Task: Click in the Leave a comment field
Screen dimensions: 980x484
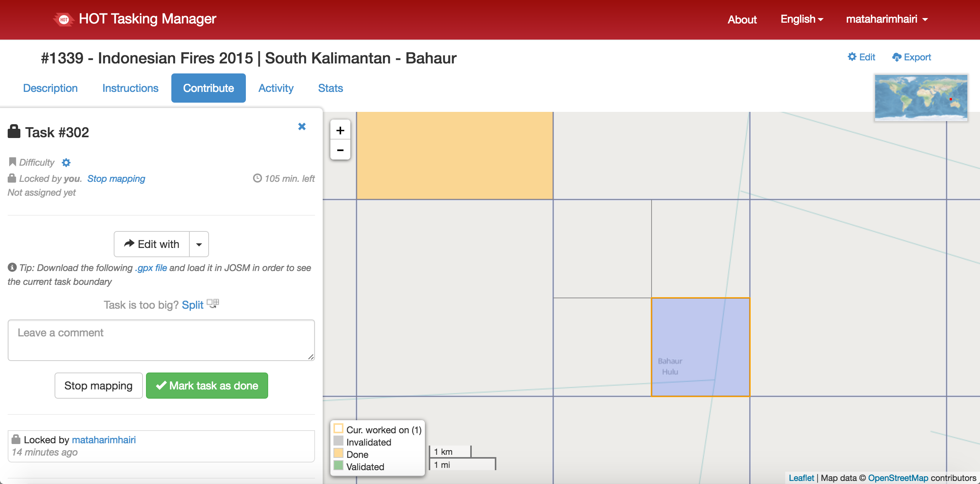Action: [161, 340]
